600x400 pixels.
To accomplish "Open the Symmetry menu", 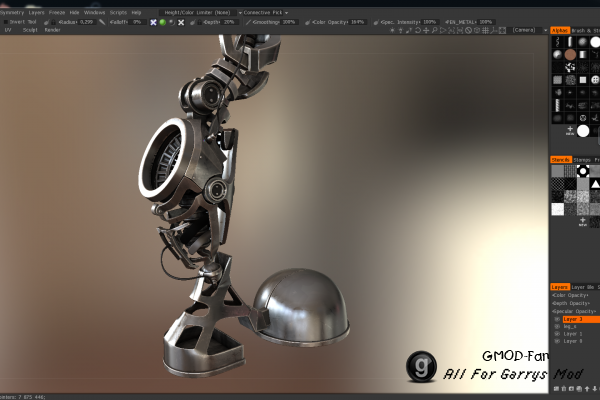I will tap(11, 13).
